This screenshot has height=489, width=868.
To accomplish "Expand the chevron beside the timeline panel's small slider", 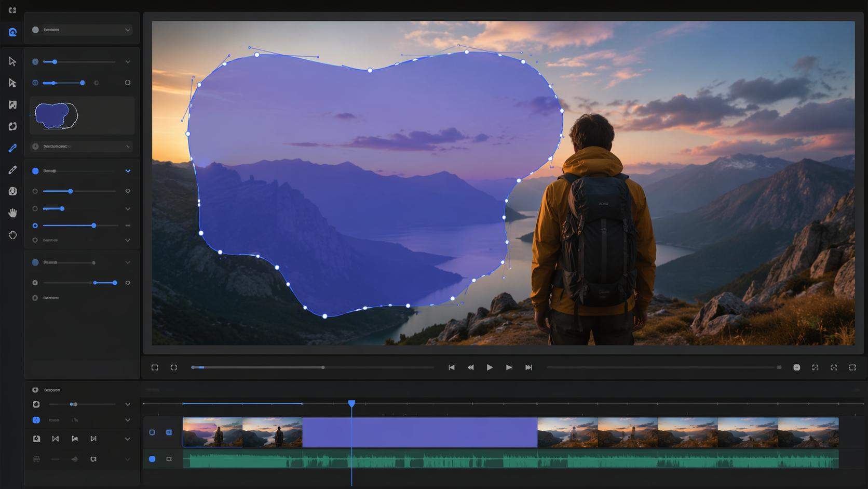I will pos(128,404).
